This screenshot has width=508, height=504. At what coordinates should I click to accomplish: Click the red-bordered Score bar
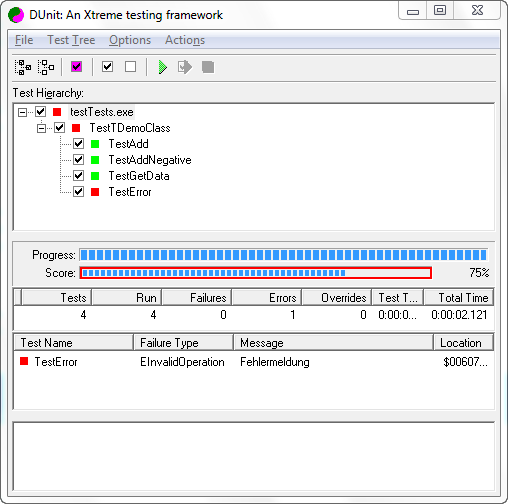tap(256, 273)
